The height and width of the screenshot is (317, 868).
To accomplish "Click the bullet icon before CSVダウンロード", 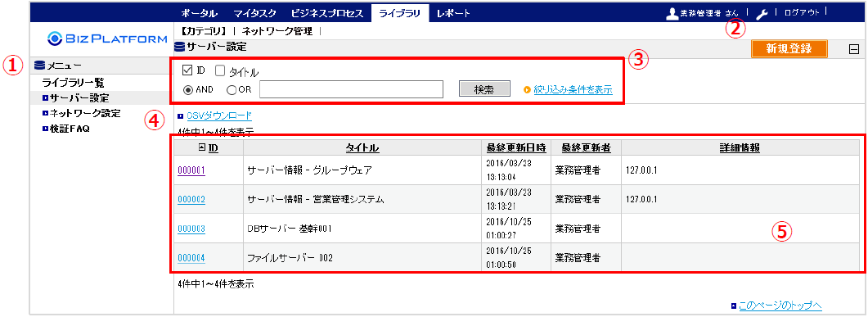I will pyautogui.click(x=181, y=116).
